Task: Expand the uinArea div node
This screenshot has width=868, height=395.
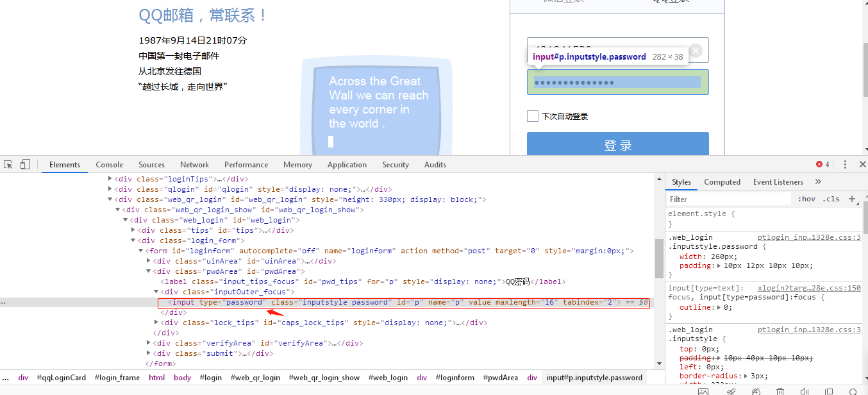Action: [x=149, y=261]
